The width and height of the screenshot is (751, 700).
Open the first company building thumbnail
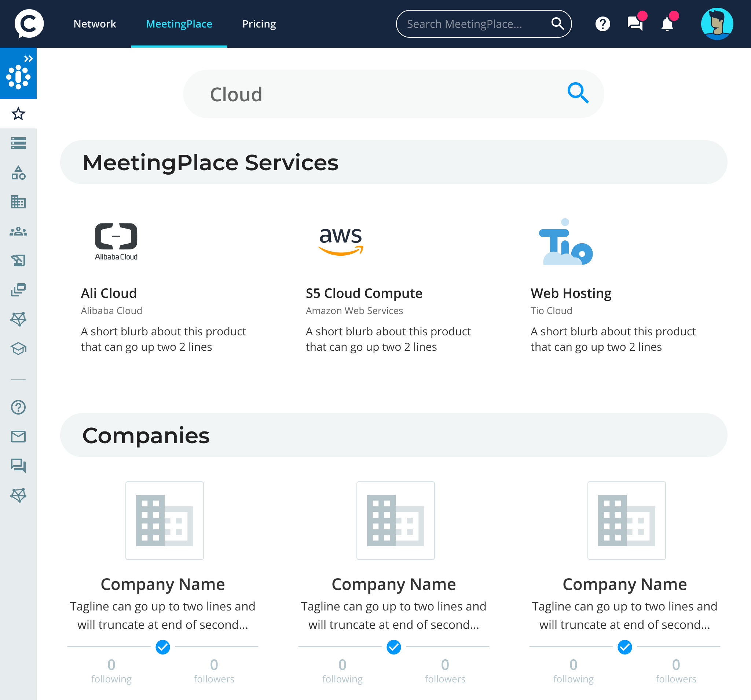pos(165,521)
